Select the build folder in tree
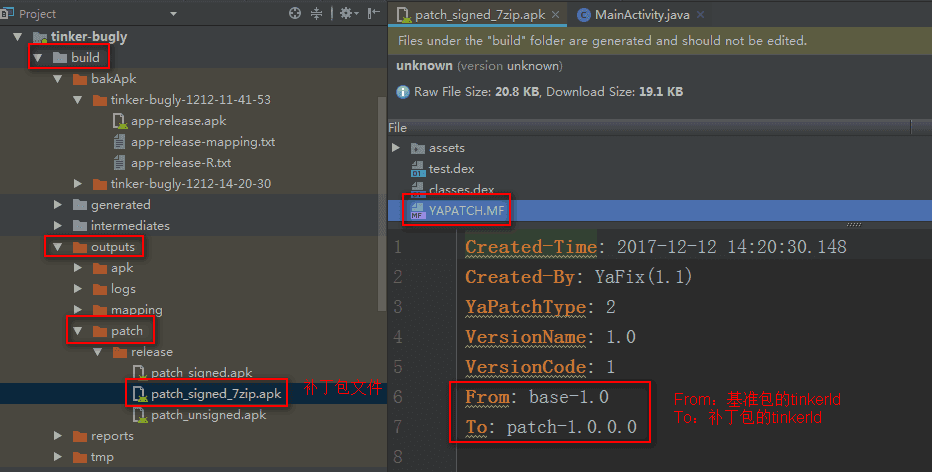This screenshot has height=472, width=932. [x=85, y=58]
